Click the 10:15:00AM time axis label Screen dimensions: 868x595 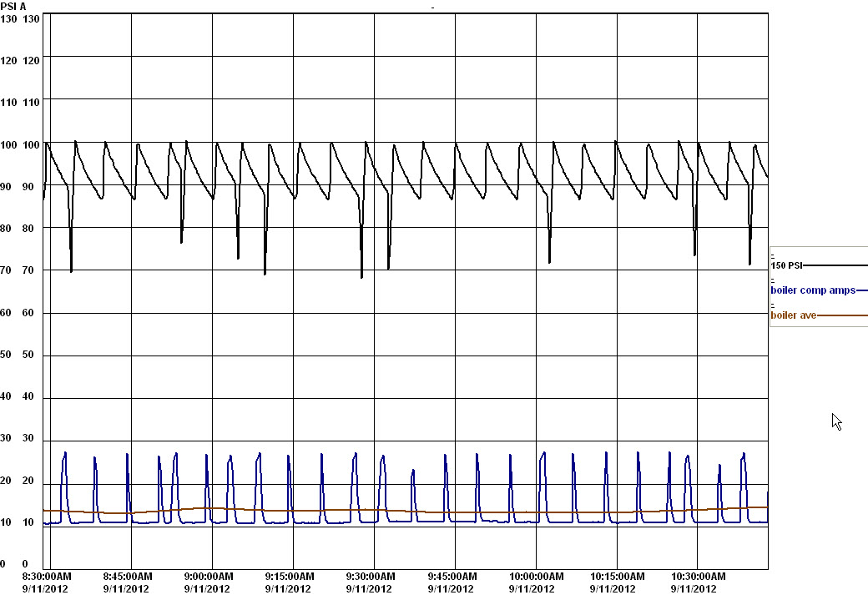click(x=617, y=577)
